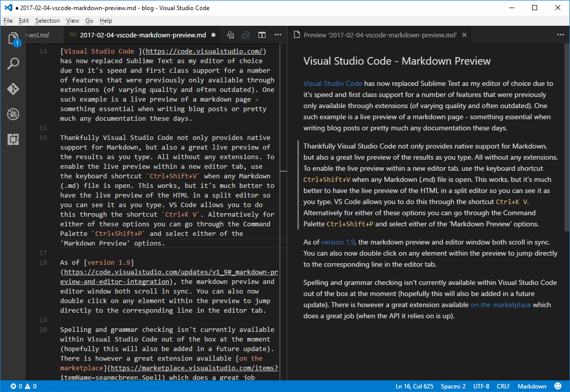
Task: Click the unsaved-changes dot on the markdown tab
Action: point(213,35)
